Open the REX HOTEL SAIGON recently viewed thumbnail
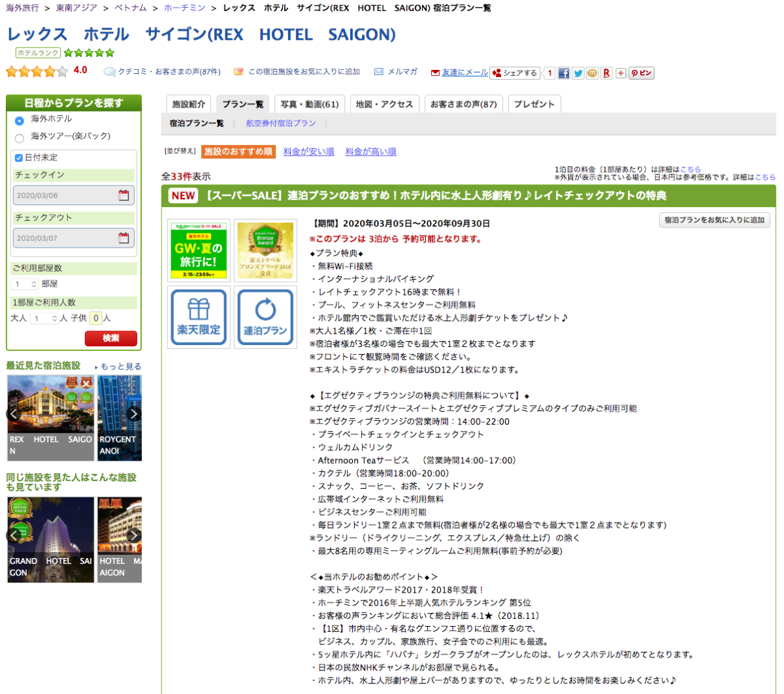 pyautogui.click(x=50, y=418)
